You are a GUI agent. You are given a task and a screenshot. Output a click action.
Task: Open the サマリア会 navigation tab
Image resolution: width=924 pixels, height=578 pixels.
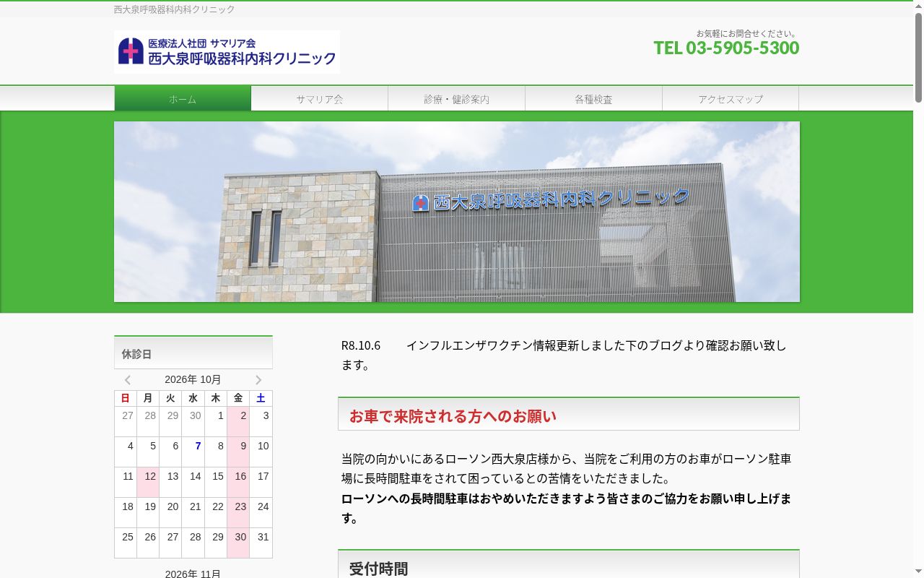click(320, 99)
